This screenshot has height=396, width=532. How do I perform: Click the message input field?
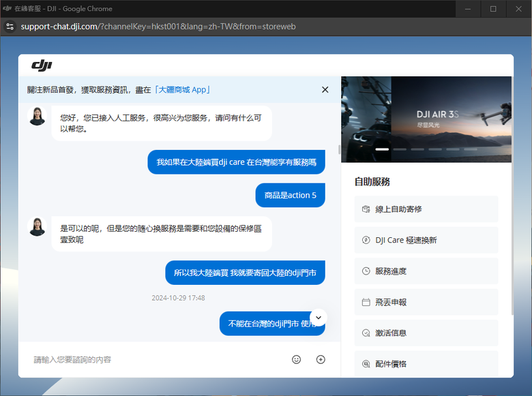pos(160,359)
